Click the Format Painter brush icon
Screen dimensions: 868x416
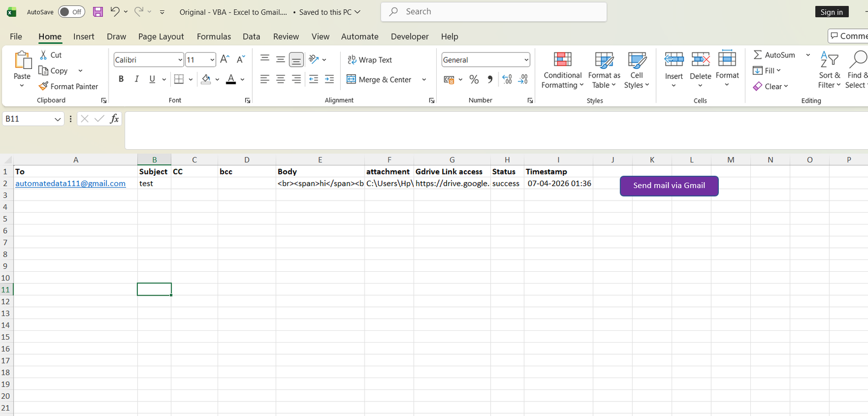[44, 86]
